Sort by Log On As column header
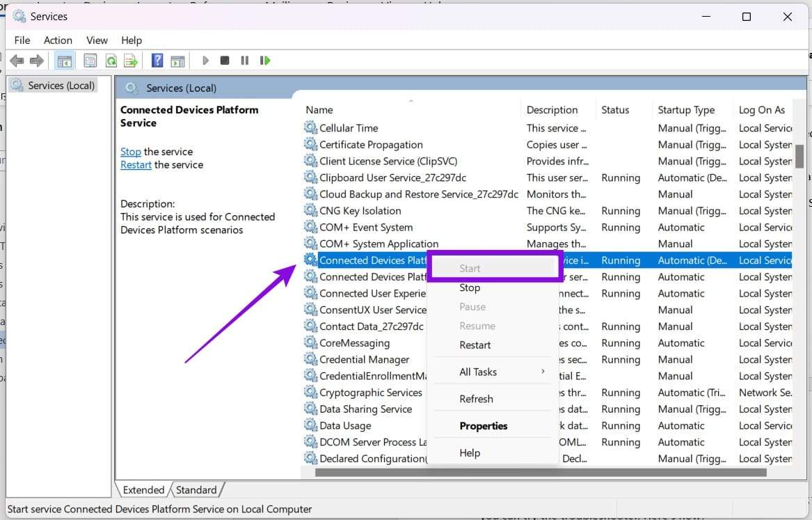The image size is (812, 520). pyautogui.click(x=763, y=110)
